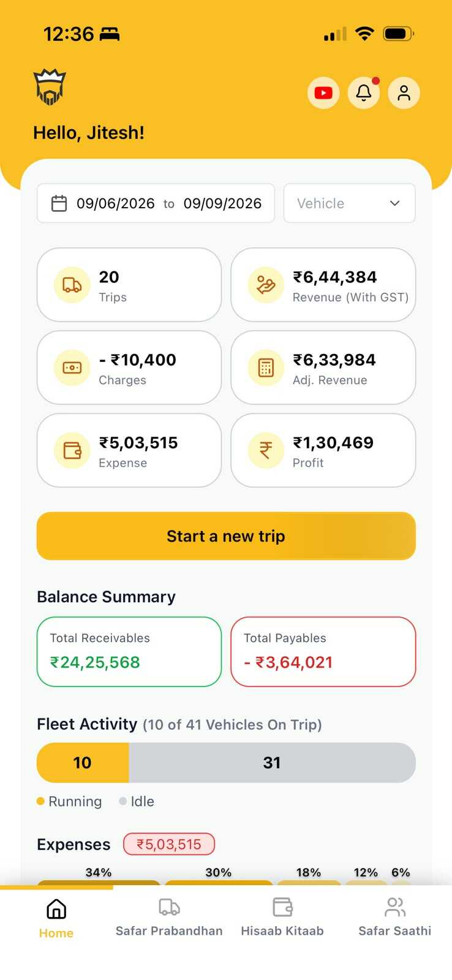The width and height of the screenshot is (452, 980).
Task: Tap Start a new trip button
Action: [x=226, y=536]
